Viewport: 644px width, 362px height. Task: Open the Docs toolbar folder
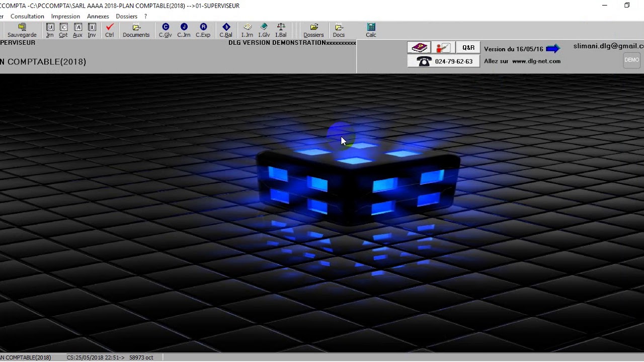click(339, 30)
